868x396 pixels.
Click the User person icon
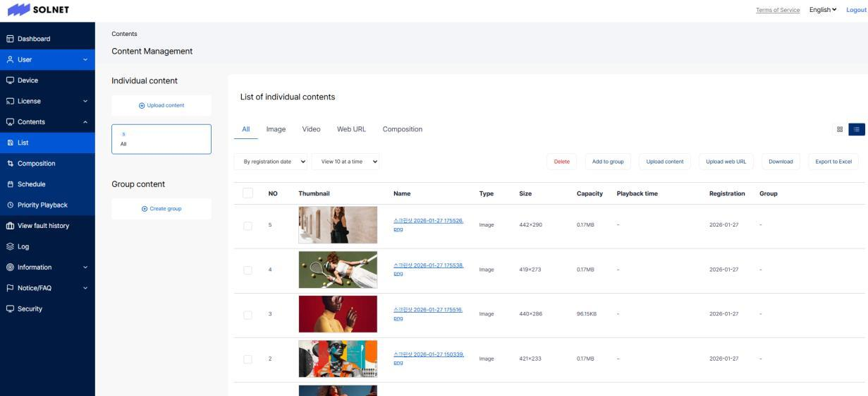click(x=10, y=59)
